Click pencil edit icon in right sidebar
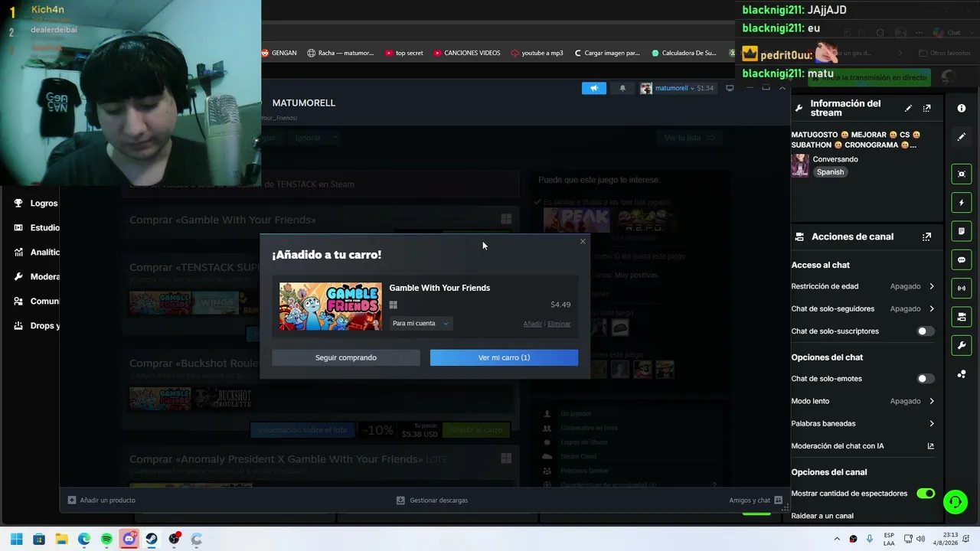This screenshot has height=551, width=980. pyautogui.click(x=962, y=137)
